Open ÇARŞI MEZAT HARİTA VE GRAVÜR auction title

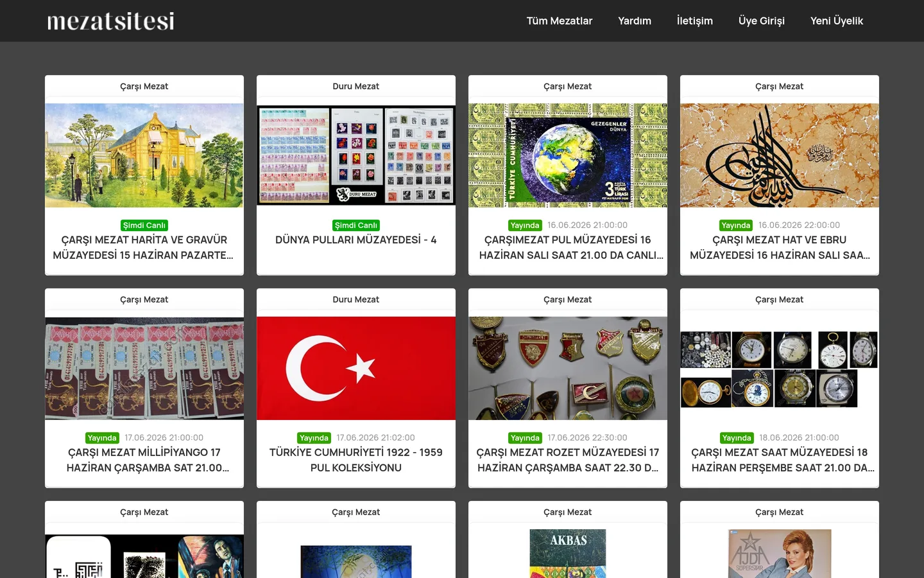point(144,247)
